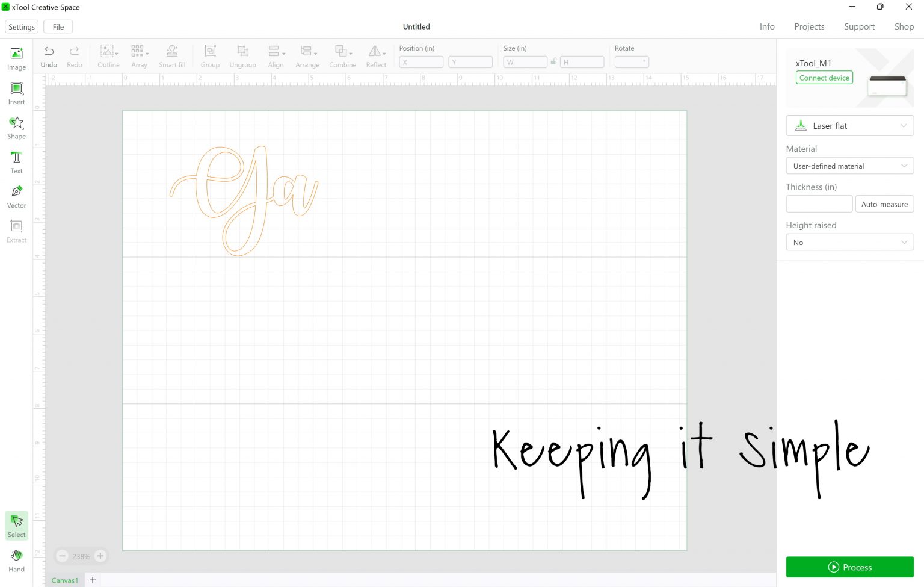
Task: Activate the Text tool
Action: tap(16, 161)
